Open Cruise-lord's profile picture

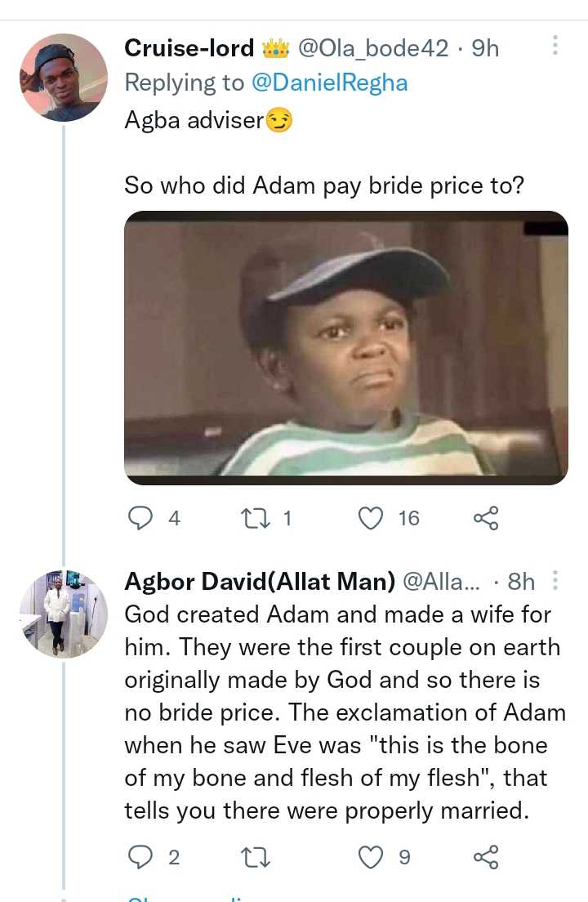[63, 78]
